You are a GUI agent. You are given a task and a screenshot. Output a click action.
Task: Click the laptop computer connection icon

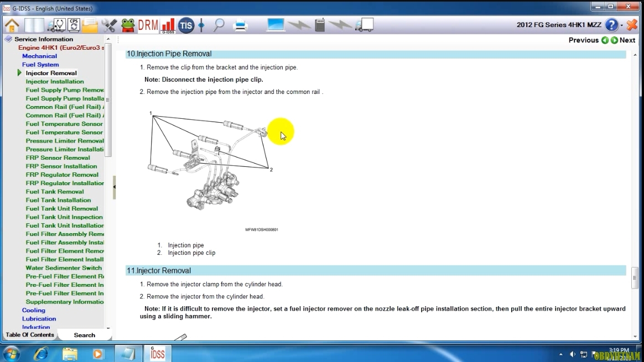click(275, 25)
